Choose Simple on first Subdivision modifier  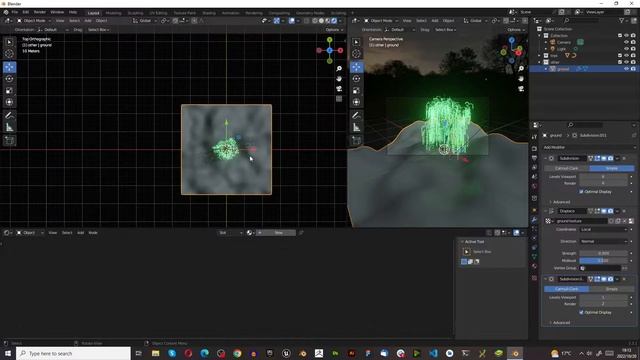coord(612,168)
